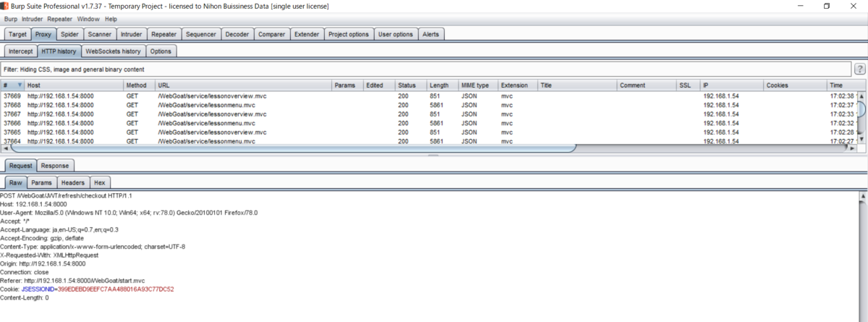Sort by the Cookies column header
The width and height of the screenshot is (868, 322).
point(796,85)
